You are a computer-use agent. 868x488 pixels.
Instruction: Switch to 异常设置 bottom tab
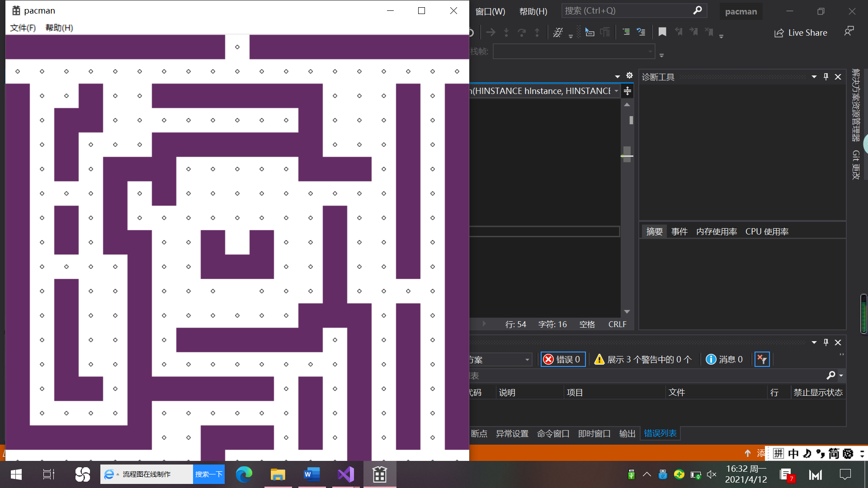512,434
